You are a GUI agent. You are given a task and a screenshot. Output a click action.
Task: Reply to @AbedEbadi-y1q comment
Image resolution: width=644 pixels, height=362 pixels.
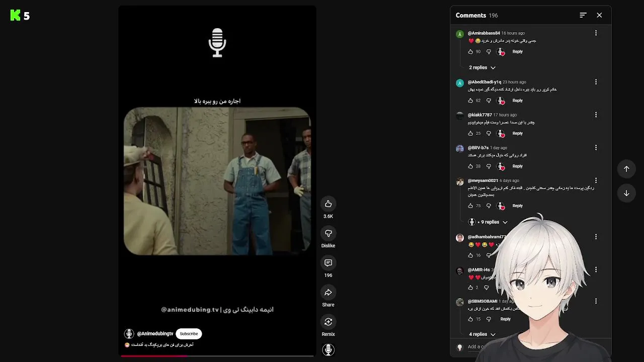517,101
